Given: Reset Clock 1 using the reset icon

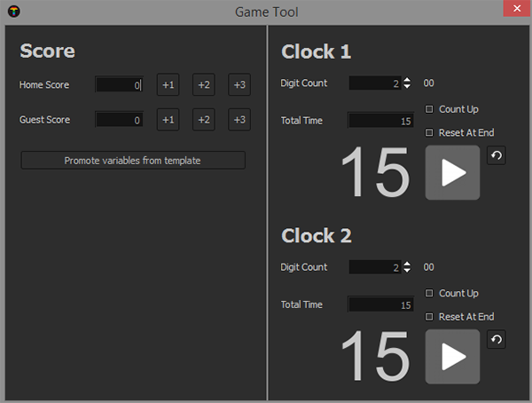Looking at the screenshot, I should point(497,155).
